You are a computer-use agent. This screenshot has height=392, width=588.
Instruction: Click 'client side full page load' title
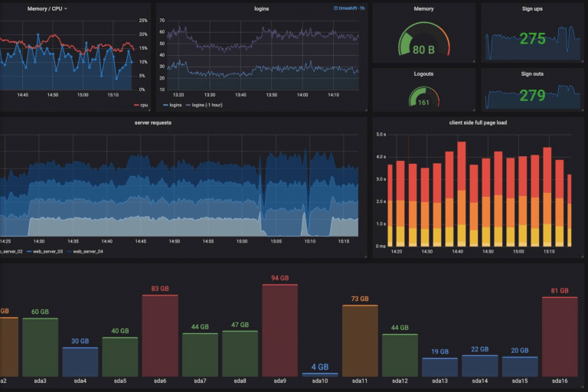478,122
